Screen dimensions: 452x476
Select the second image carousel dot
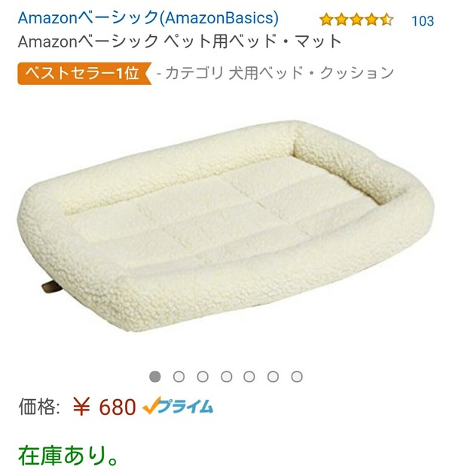179,377
